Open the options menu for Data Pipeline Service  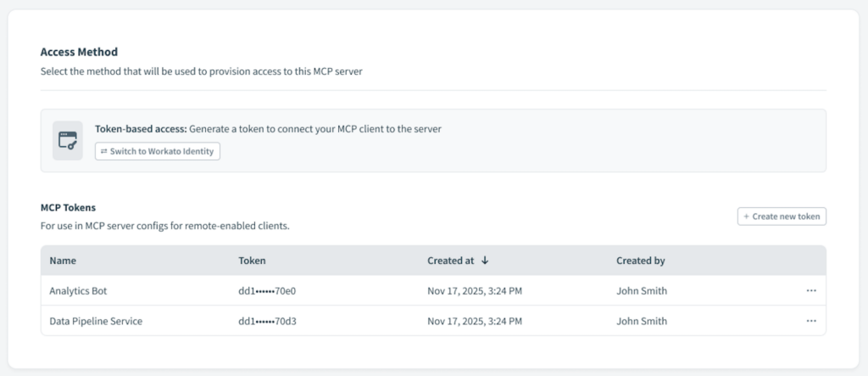tap(811, 321)
